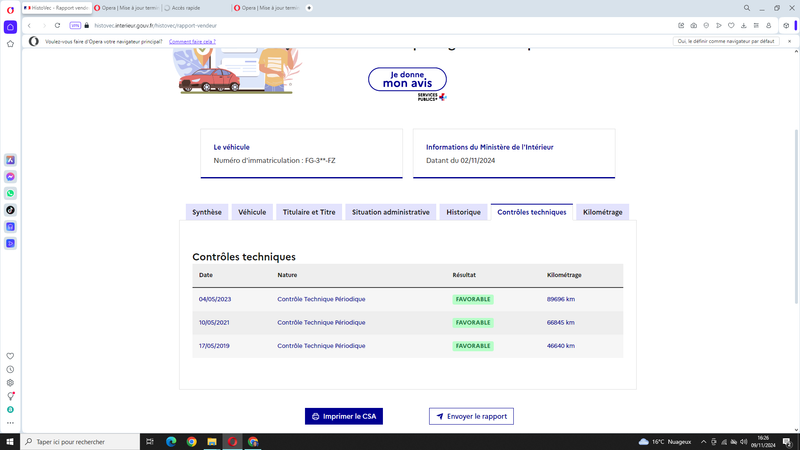This screenshot has height=450, width=800.
Task: Open the profile account icon
Action: click(x=769, y=26)
